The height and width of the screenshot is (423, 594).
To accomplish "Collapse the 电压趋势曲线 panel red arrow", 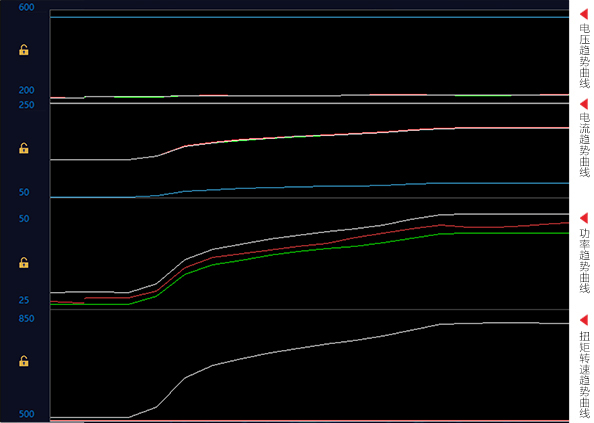I will [584, 14].
